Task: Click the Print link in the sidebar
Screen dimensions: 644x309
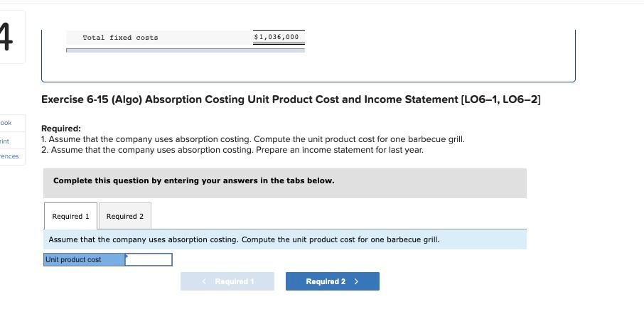Action: pyautogui.click(x=5, y=141)
